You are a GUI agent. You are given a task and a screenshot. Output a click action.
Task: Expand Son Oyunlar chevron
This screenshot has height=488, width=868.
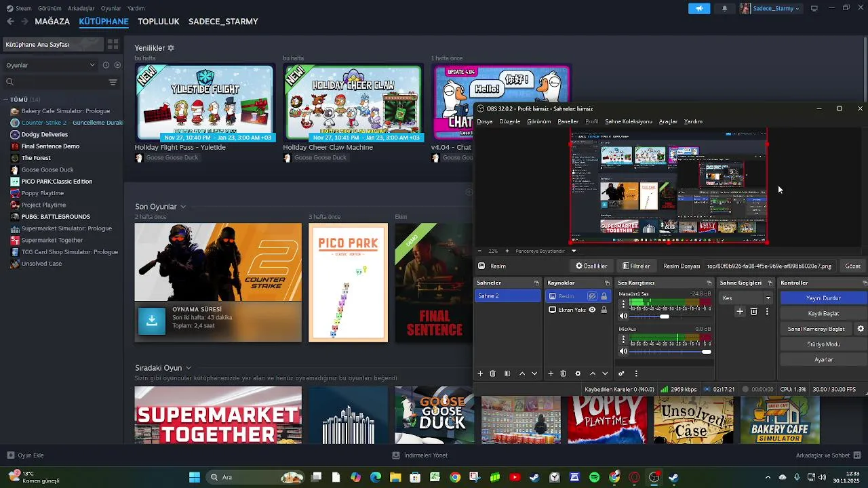(x=183, y=207)
